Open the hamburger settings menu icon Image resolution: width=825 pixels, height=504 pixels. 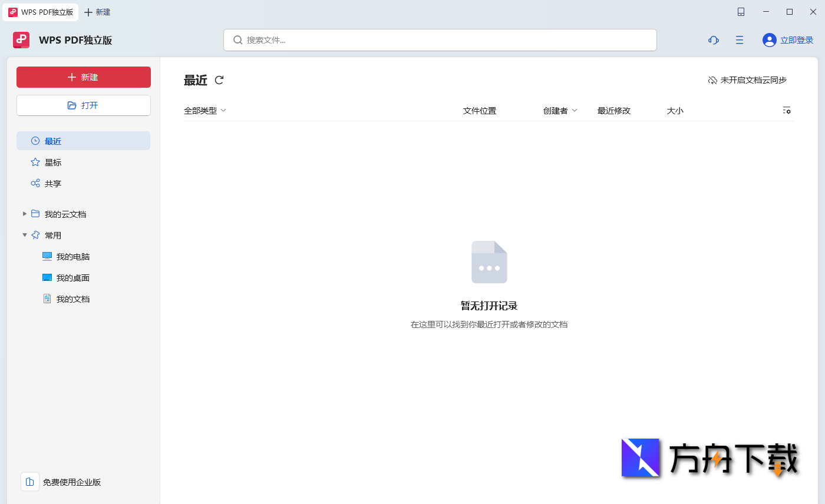point(739,40)
